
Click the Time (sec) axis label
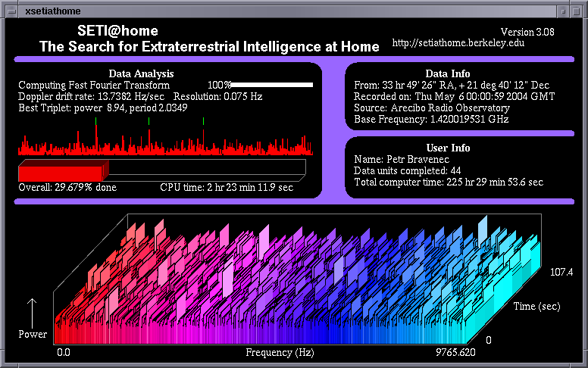click(536, 306)
